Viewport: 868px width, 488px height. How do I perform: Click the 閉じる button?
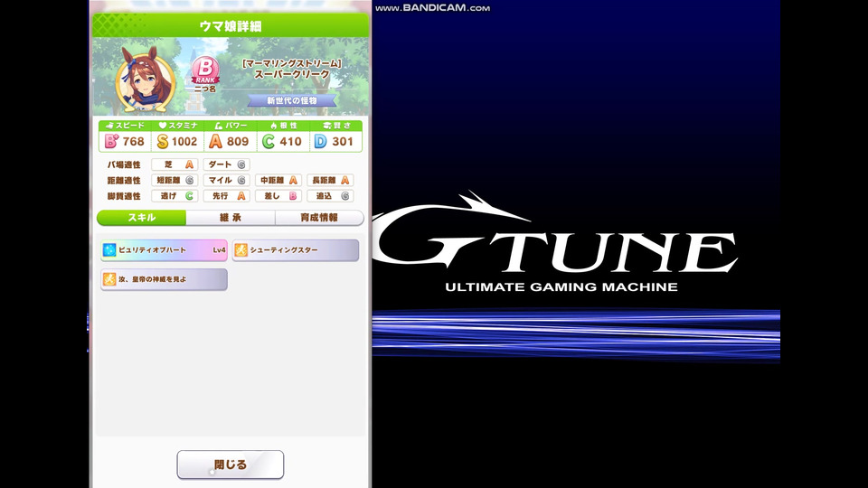point(231,465)
